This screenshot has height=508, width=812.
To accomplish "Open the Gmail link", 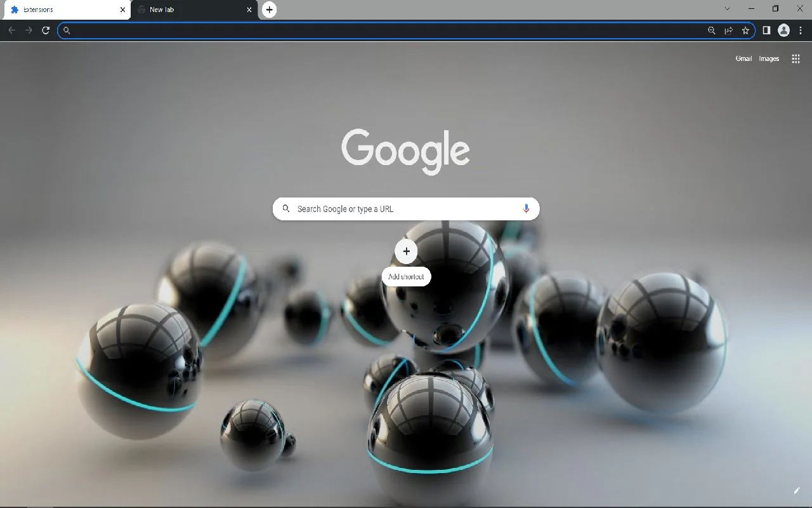I will pyautogui.click(x=743, y=58).
